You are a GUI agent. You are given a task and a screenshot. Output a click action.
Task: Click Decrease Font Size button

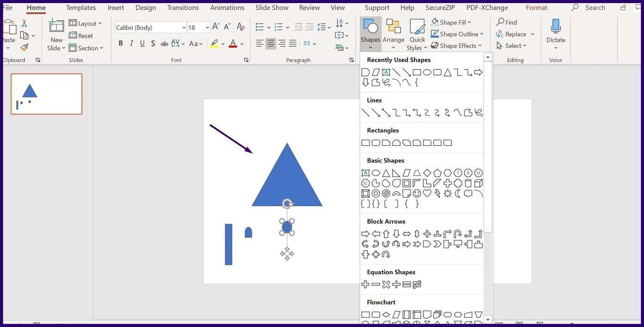[228, 27]
